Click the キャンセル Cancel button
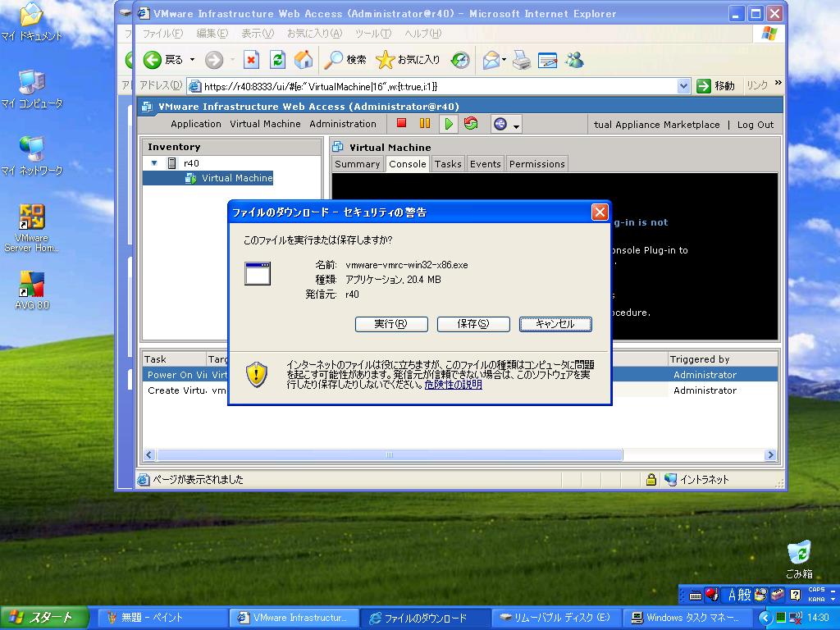 click(x=555, y=324)
